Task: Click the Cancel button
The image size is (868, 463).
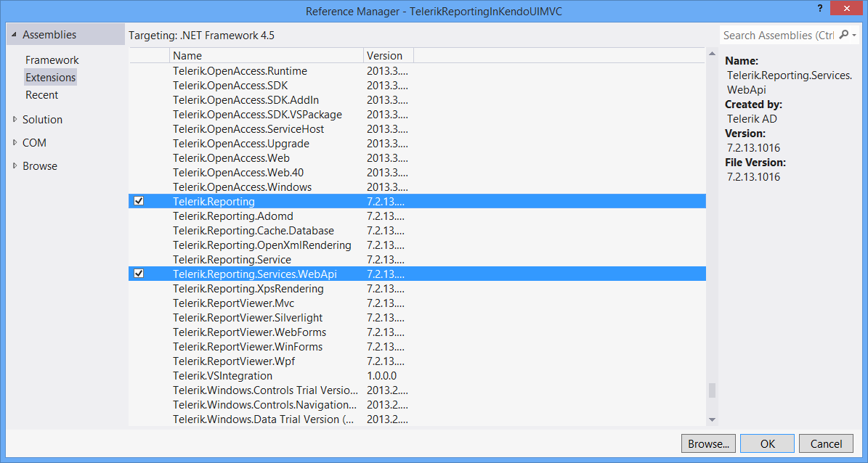Action: 826,443
